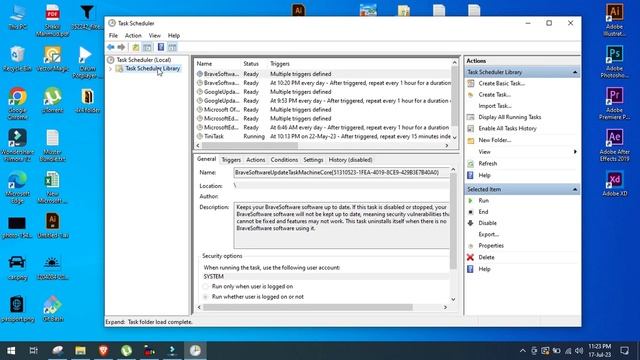Open Adobe Premiere Pro desktop icon
This screenshot has width=640, height=360.
614,103
